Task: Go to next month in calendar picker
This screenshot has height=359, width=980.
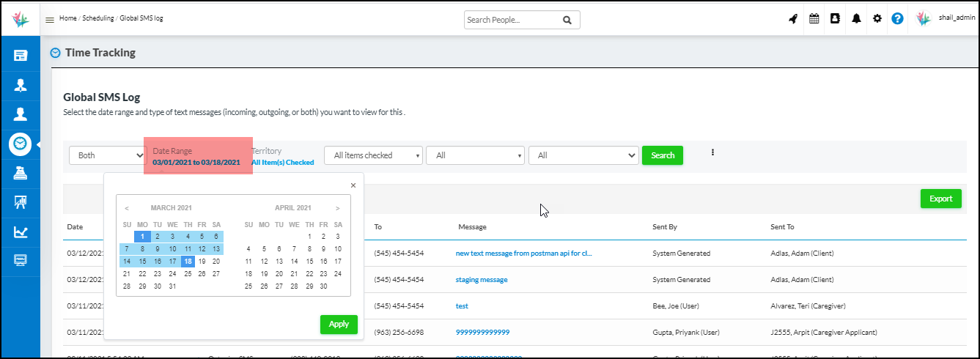Action: point(337,208)
